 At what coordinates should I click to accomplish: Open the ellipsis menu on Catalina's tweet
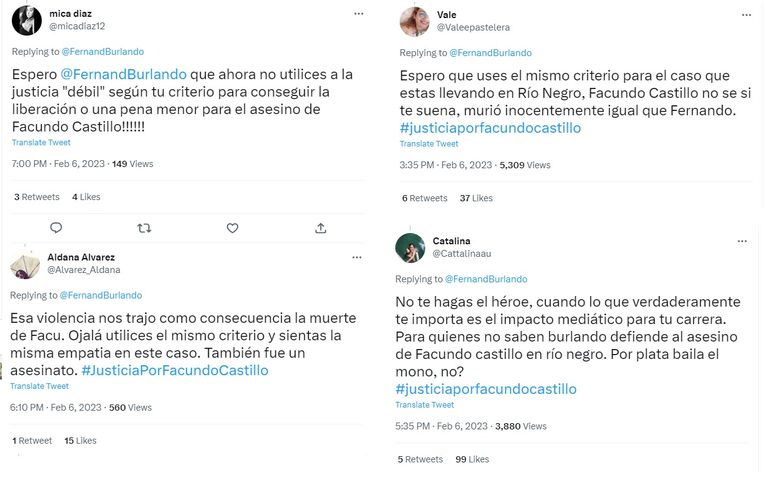coord(742,241)
